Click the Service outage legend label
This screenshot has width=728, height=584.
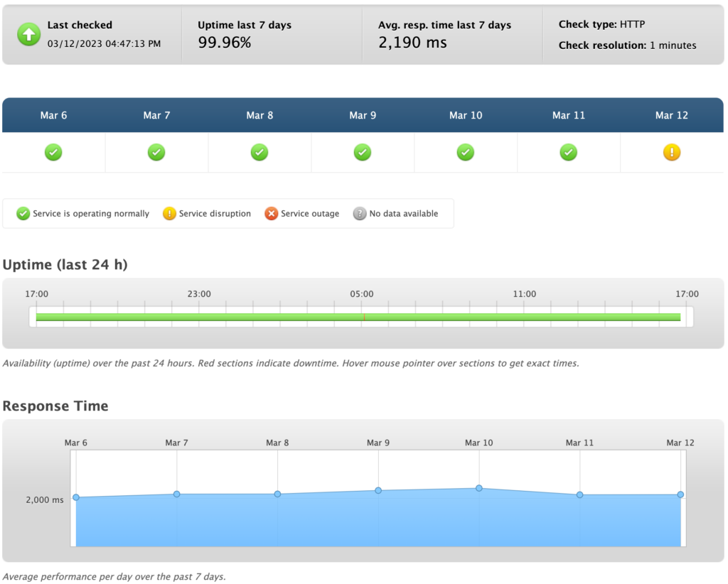(310, 213)
